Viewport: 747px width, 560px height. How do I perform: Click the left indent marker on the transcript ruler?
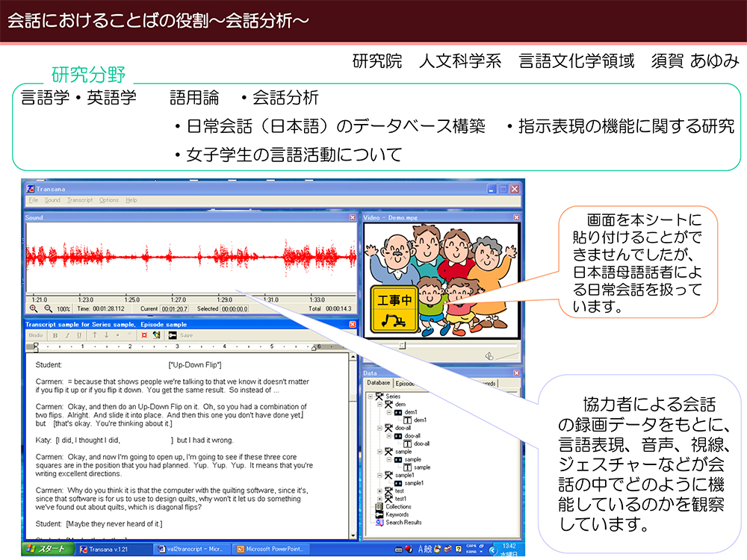point(36,346)
